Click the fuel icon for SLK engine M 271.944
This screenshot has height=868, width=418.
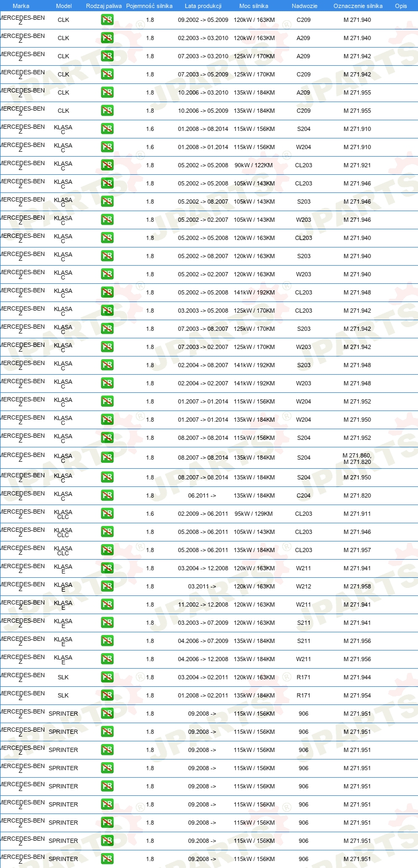pos(107,677)
